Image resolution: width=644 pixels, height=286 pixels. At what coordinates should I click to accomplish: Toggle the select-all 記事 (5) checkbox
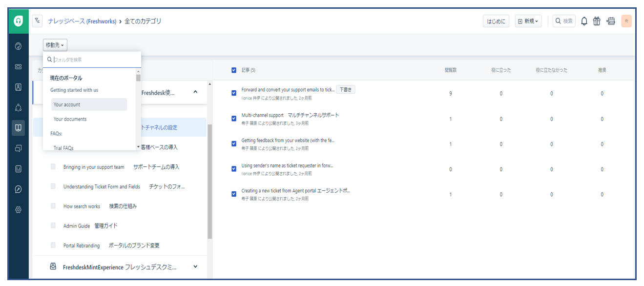coord(234,70)
